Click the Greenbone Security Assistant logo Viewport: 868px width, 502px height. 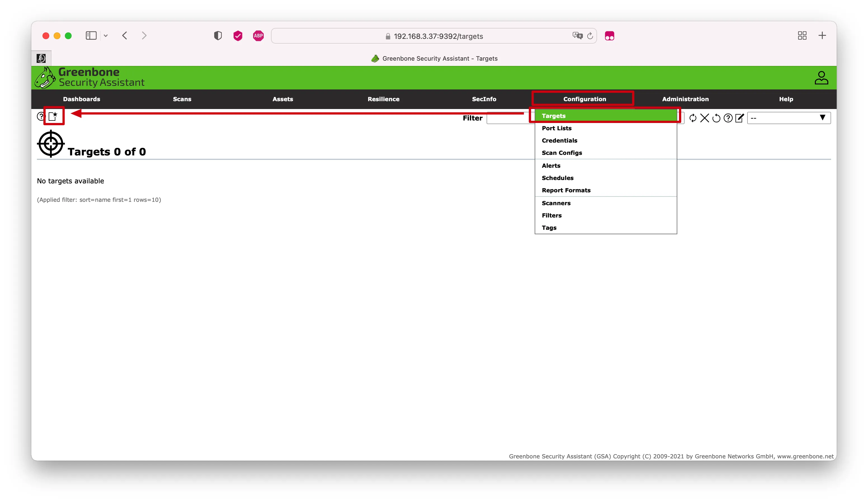(89, 77)
